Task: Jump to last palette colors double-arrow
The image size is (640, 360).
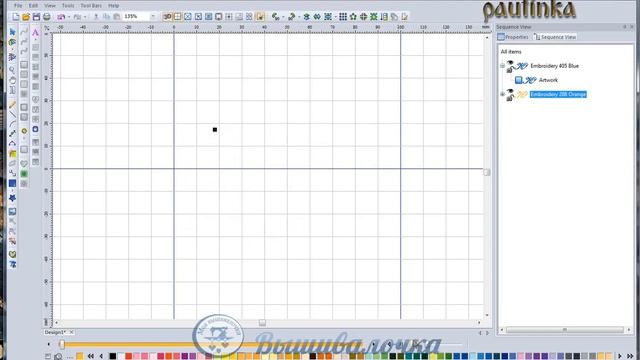Action: click(x=630, y=356)
